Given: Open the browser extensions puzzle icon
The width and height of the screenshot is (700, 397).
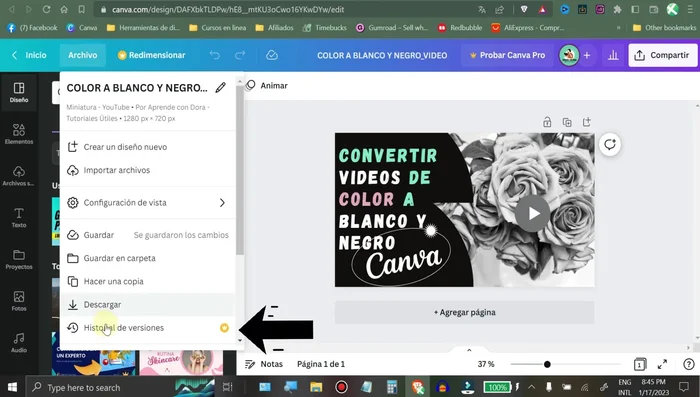Looking at the screenshot, I should coord(617,9).
